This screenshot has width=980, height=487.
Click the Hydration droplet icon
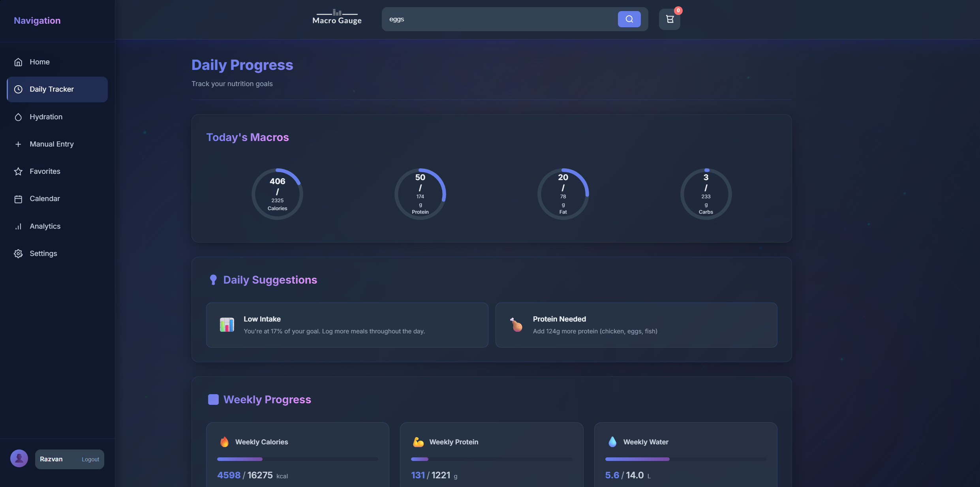click(18, 117)
